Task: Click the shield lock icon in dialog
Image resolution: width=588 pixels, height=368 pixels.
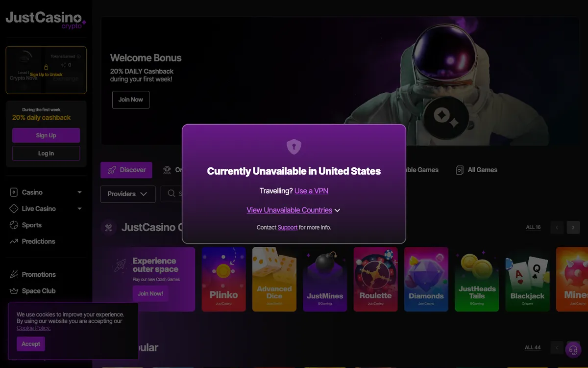Action: 294,146
